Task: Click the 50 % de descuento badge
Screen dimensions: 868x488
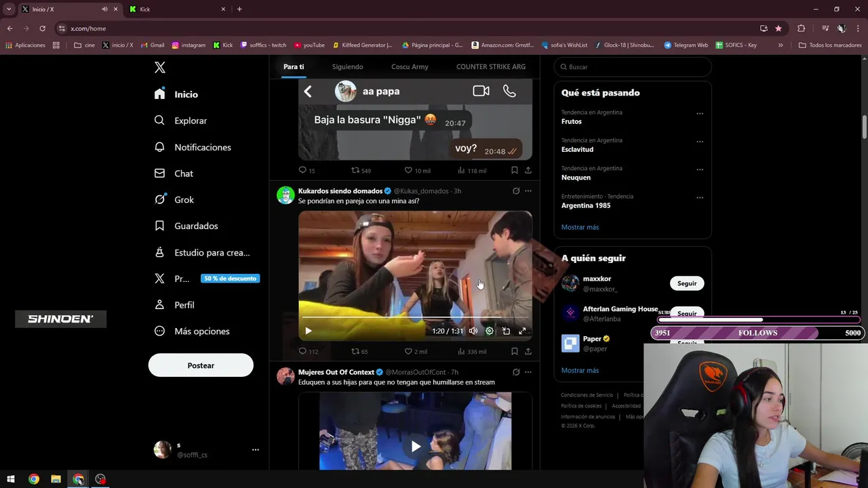Action: pyautogui.click(x=230, y=279)
